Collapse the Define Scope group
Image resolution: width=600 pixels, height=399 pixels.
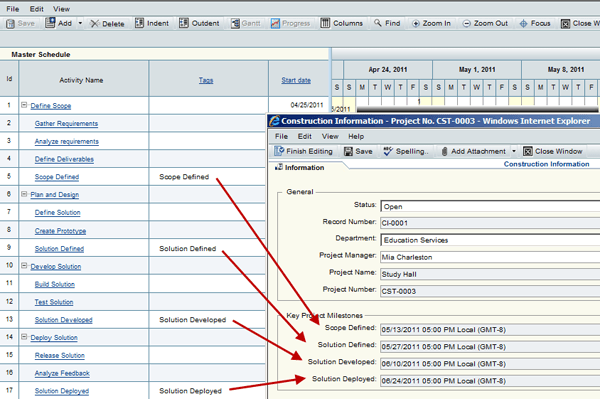tap(24, 105)
